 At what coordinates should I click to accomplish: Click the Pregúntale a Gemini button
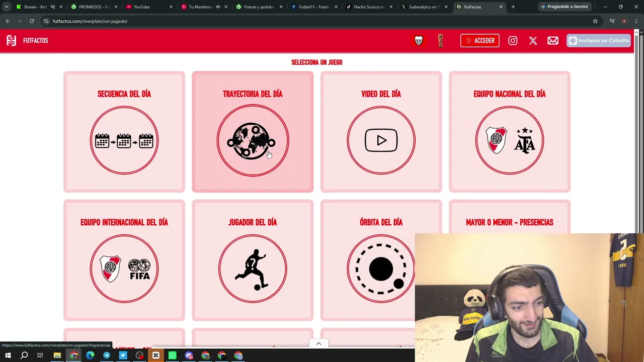tap(564, 7)
